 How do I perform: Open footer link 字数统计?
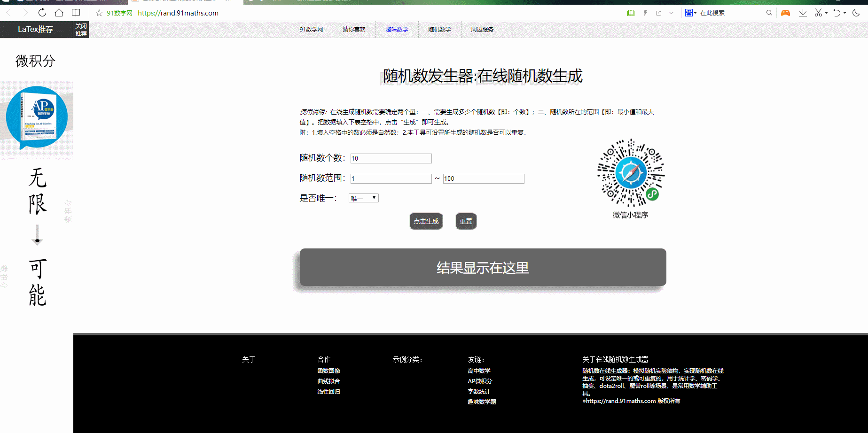tap(479, 391)
